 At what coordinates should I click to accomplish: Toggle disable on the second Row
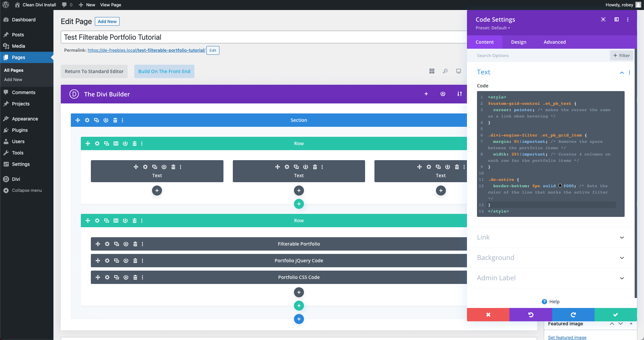[x=125, y=221]
